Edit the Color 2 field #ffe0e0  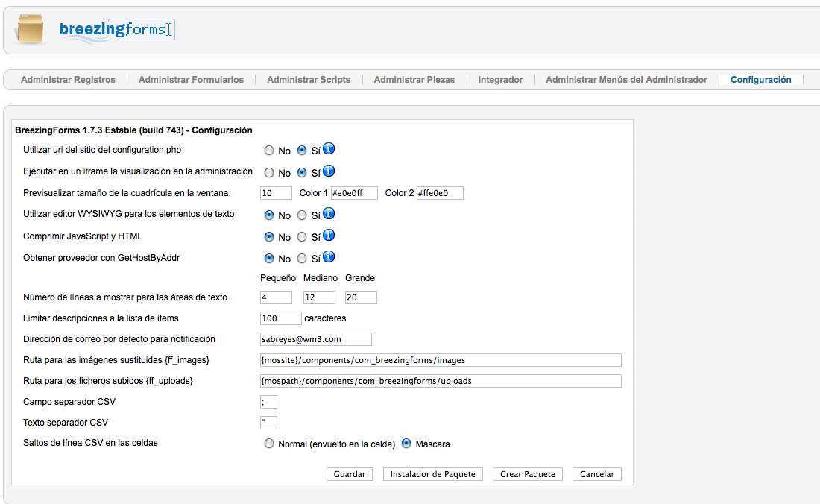click(x=440, y=193)
